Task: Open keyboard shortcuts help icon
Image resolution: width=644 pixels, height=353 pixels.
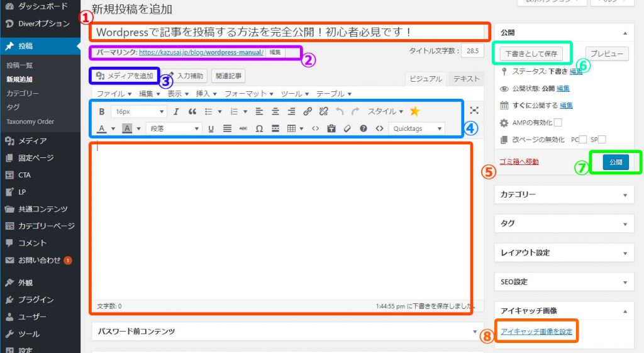Action: point(363,128)
